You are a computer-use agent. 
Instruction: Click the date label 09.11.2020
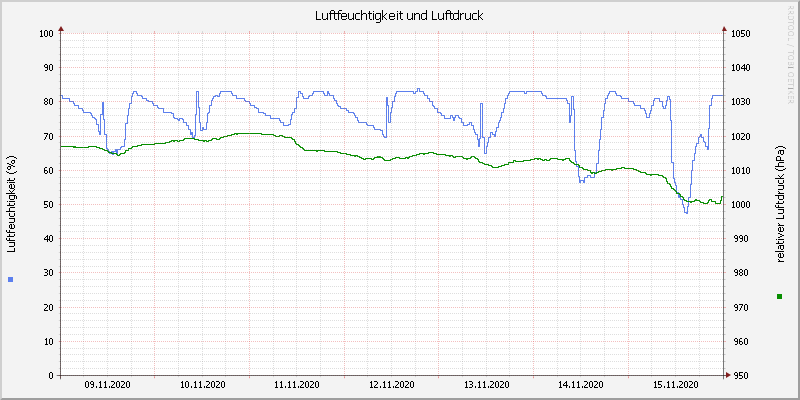[x=107, y=384]
